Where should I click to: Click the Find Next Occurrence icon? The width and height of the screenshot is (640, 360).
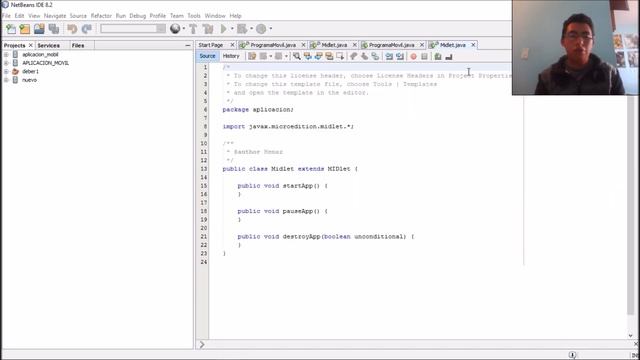[x=318, y=56]
